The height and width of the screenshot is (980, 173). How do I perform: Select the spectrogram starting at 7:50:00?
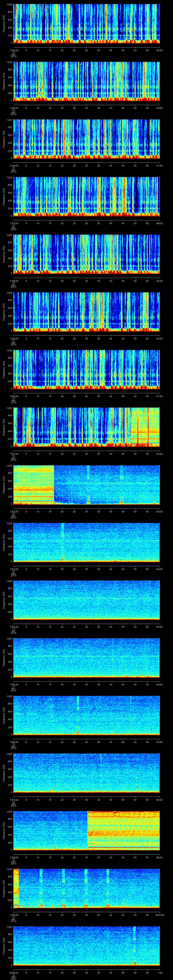tap(87, 369)
